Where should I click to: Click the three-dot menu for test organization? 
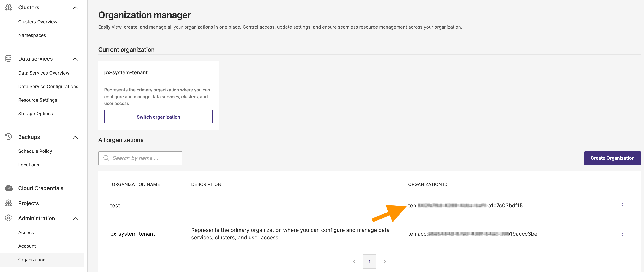(623, 205)
